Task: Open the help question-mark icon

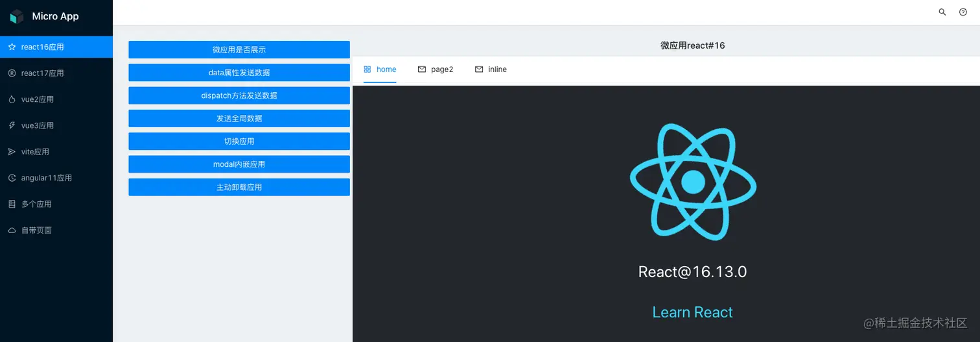Action: point(963,12)
